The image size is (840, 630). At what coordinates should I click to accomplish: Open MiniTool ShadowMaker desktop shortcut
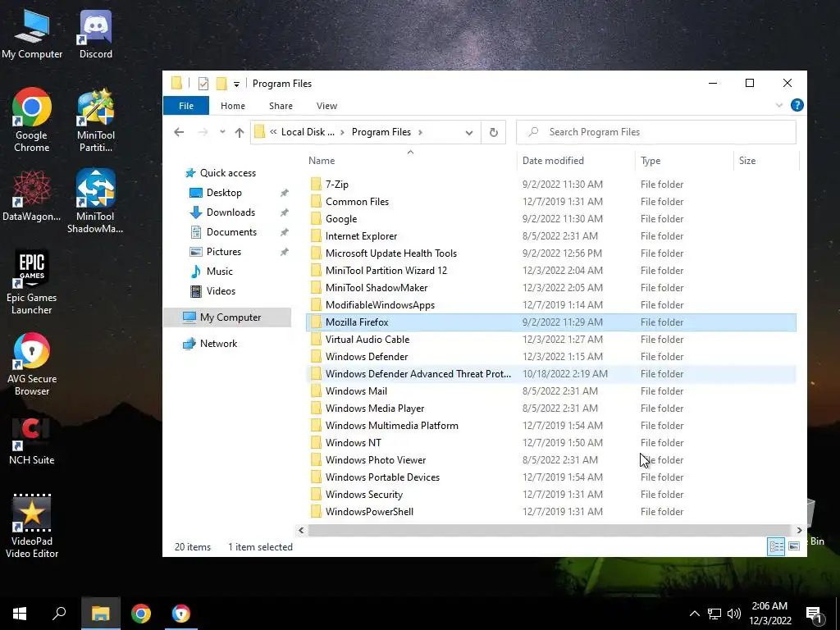point(95,202)
